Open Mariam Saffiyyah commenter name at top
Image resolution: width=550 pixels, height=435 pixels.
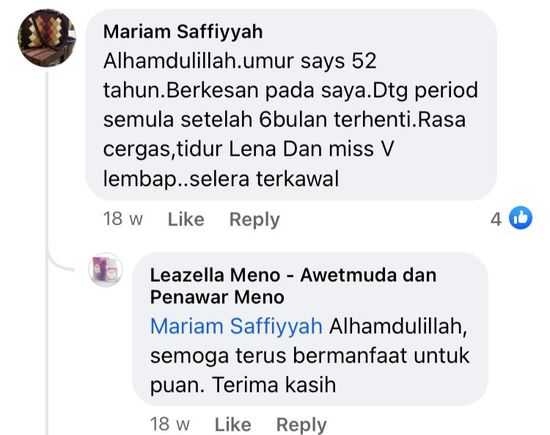pos(183,32)
